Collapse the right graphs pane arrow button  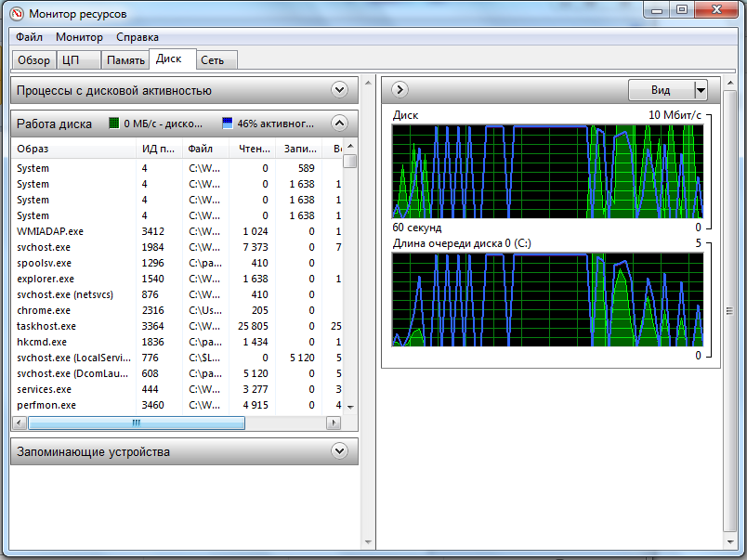(x=400, y=90)
